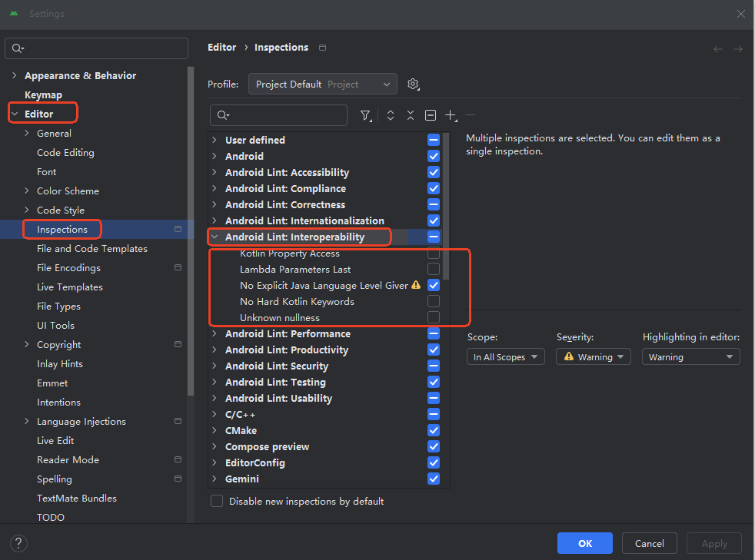Go back with the left arrow
This screenshot has height=560, width=755.
point(718,49)
